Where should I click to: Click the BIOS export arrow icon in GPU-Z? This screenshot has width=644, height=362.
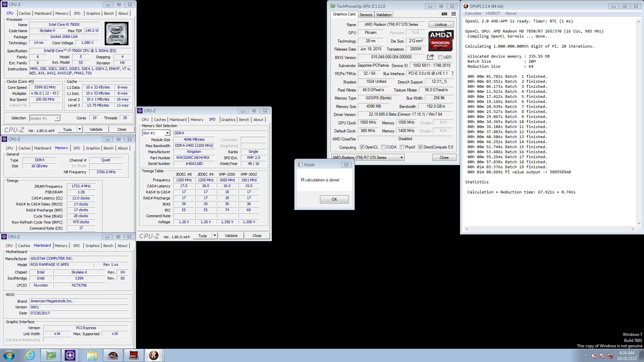(x=430, y=57)
